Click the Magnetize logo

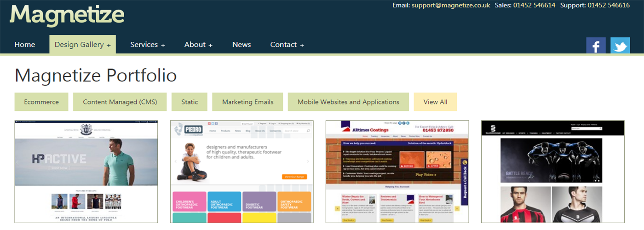(67, 16)
